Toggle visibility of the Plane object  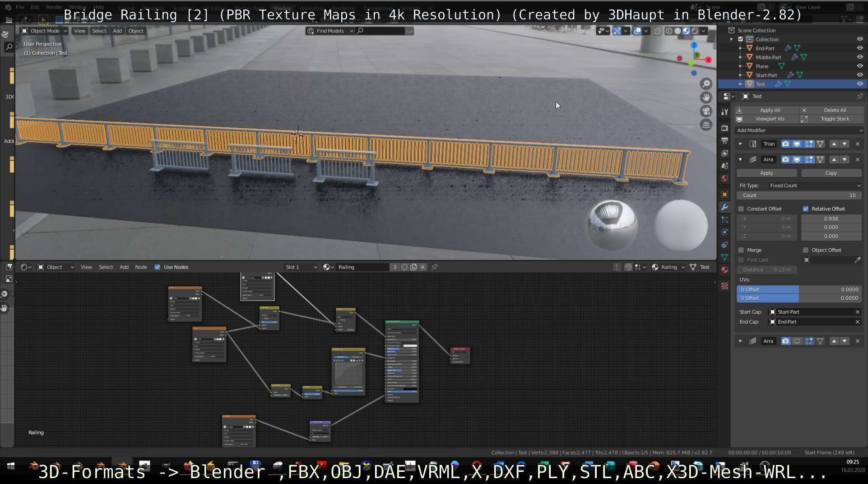point(860,66)
